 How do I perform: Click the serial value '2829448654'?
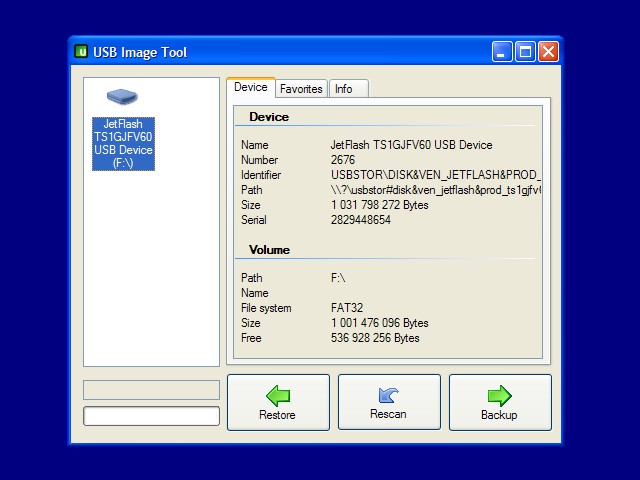(361, 220)
